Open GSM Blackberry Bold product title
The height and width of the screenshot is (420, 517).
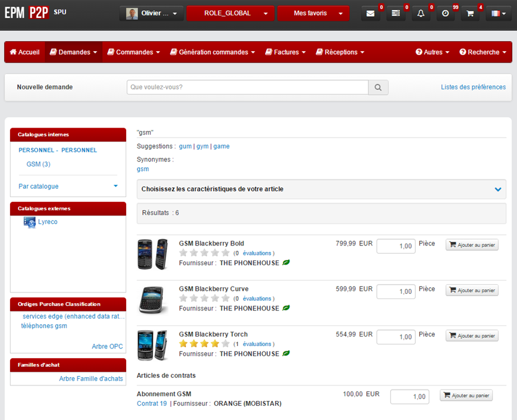click(x=211, y=243)
